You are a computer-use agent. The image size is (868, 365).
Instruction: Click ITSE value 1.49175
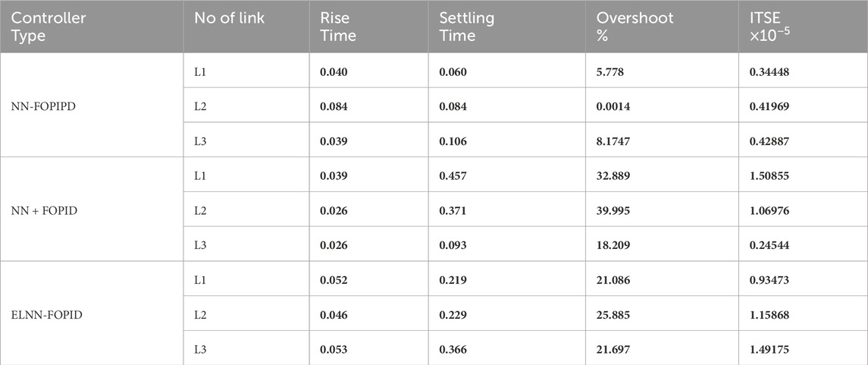(x=767, y=350)
